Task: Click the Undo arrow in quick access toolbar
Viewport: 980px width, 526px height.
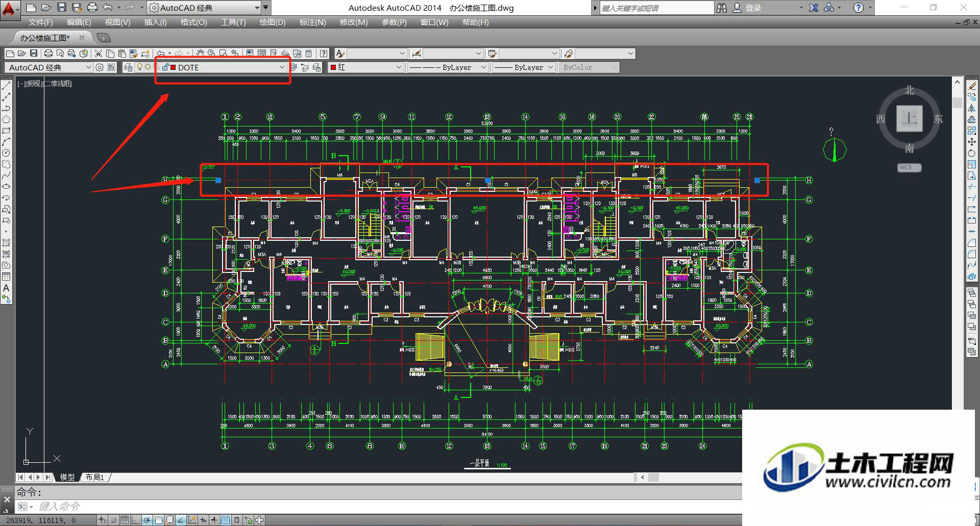Action: 107,8
